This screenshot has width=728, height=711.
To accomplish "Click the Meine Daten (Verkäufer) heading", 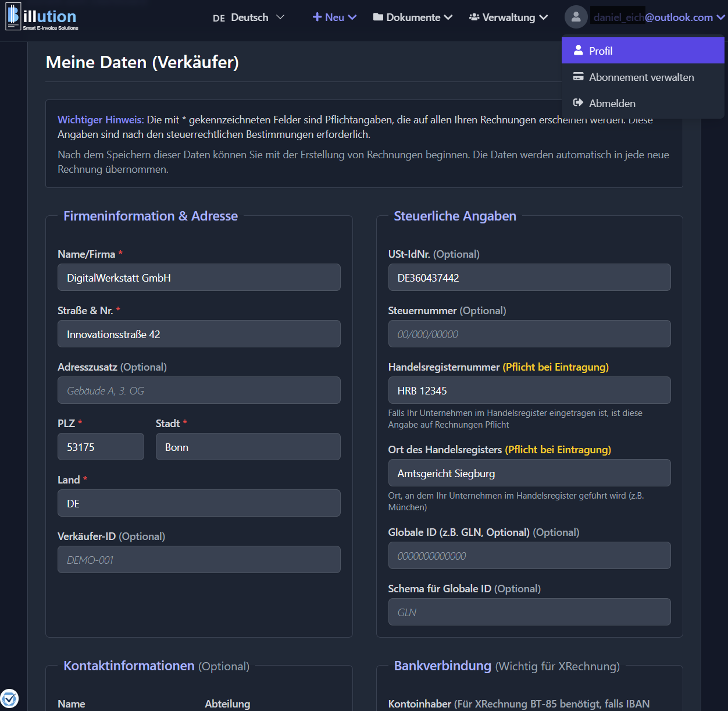I will [x=142, y=62].
